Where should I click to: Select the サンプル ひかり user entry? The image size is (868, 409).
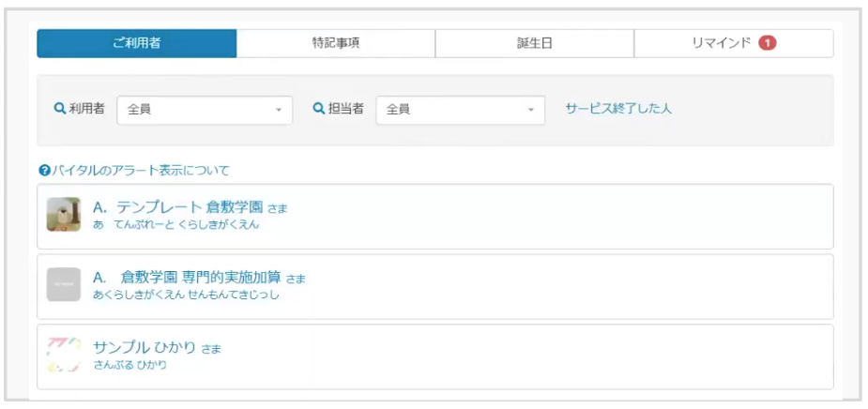145,348
